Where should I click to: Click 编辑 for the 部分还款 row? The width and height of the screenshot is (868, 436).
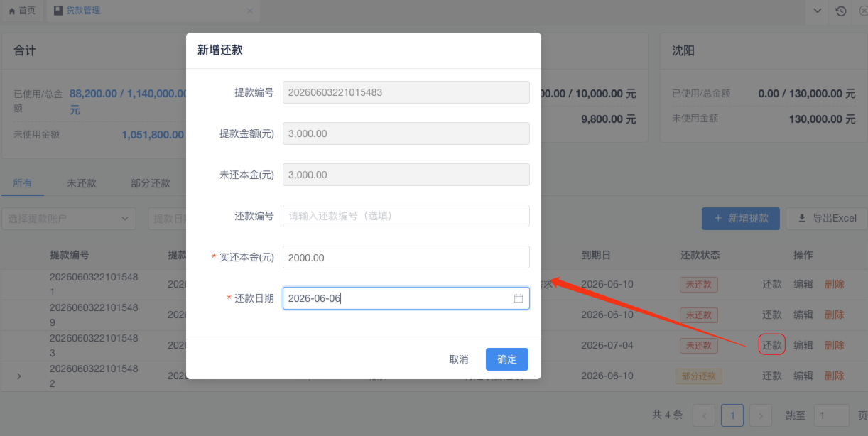point(803,376)
